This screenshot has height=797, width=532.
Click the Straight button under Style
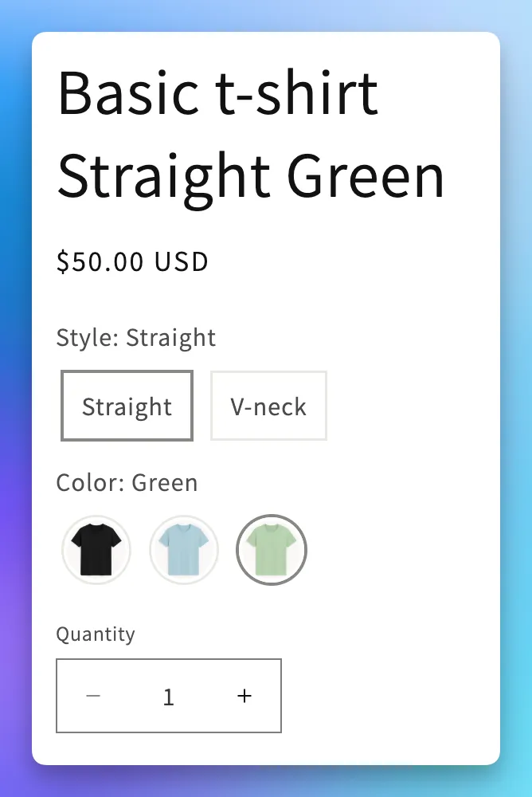[x=127, y=406]
